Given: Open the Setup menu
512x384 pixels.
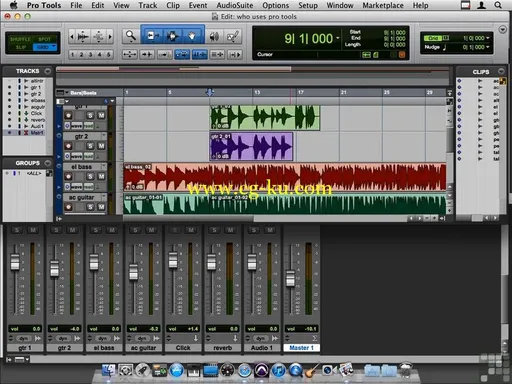Looking at the screenshot, I should tap(308, 5).
